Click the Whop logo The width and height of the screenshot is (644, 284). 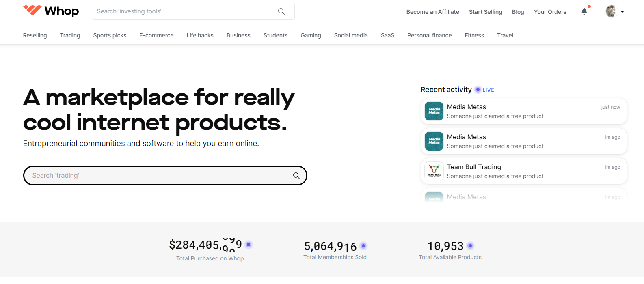click(51, 11)
